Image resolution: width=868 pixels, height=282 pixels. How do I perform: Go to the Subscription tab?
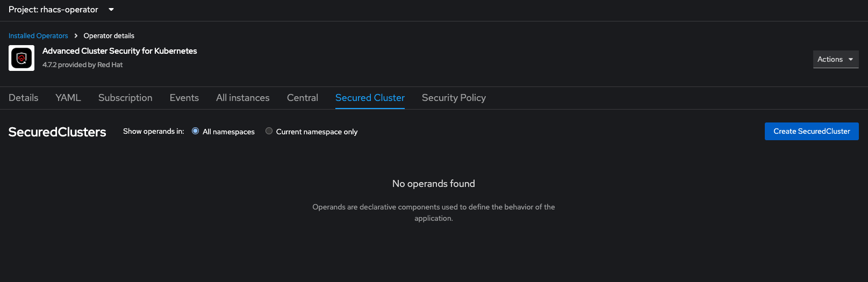[125, 98]
